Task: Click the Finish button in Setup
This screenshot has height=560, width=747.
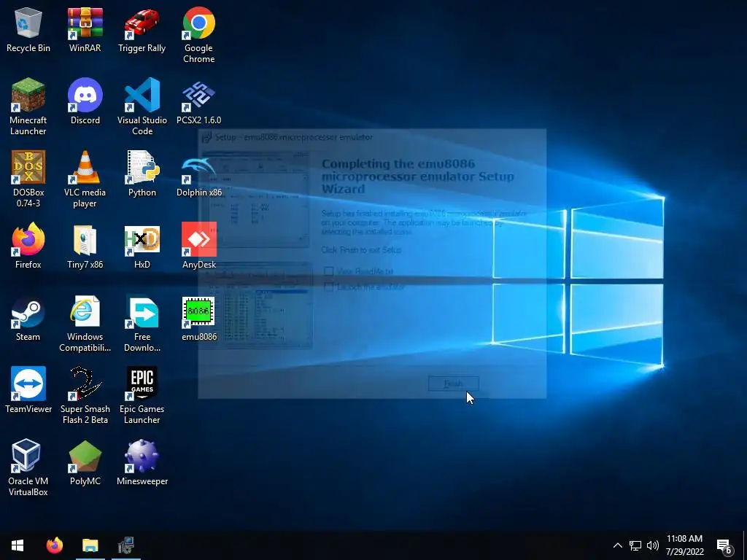Action: point(454,384)
